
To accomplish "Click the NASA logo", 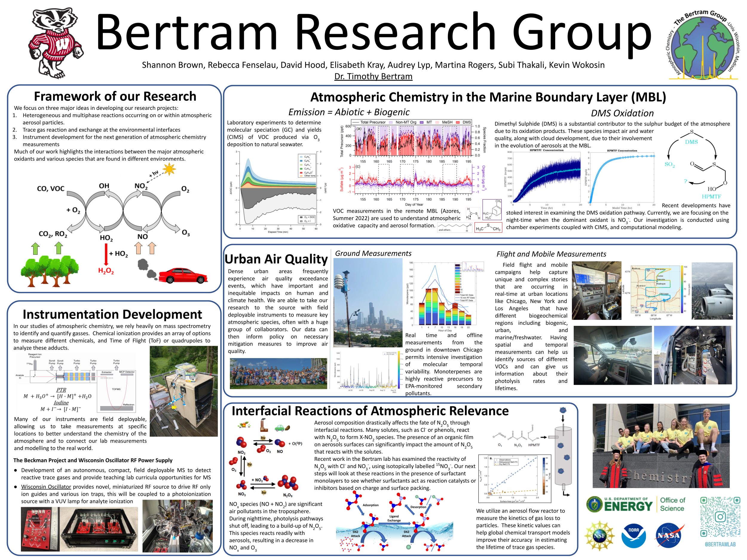I will [669, 535].
